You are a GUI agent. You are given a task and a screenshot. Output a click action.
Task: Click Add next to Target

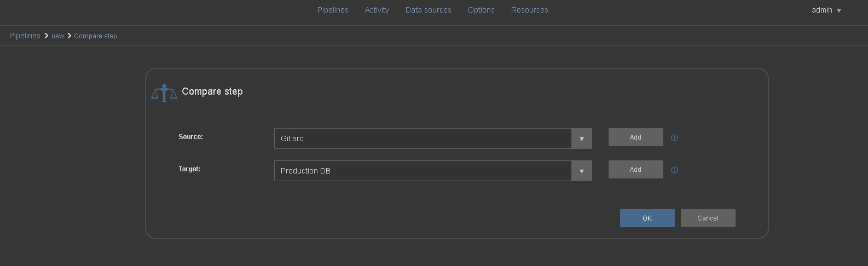(635, 170)
